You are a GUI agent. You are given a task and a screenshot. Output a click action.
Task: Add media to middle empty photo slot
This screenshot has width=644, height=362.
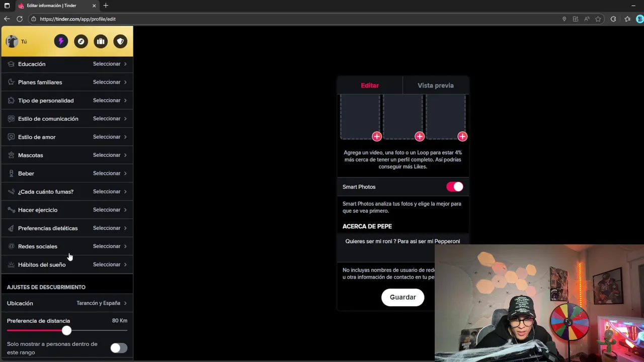click(420, 136)
